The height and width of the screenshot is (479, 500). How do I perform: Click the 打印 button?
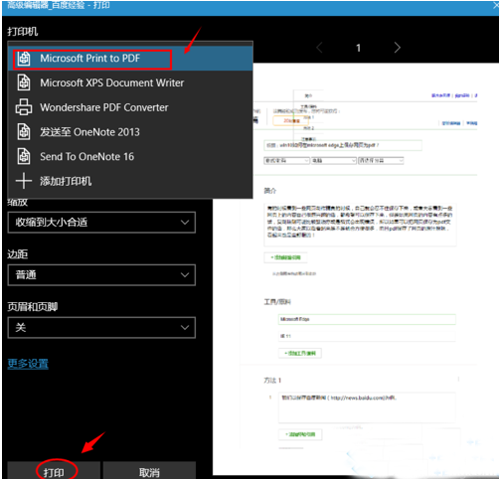click(54, 471)
